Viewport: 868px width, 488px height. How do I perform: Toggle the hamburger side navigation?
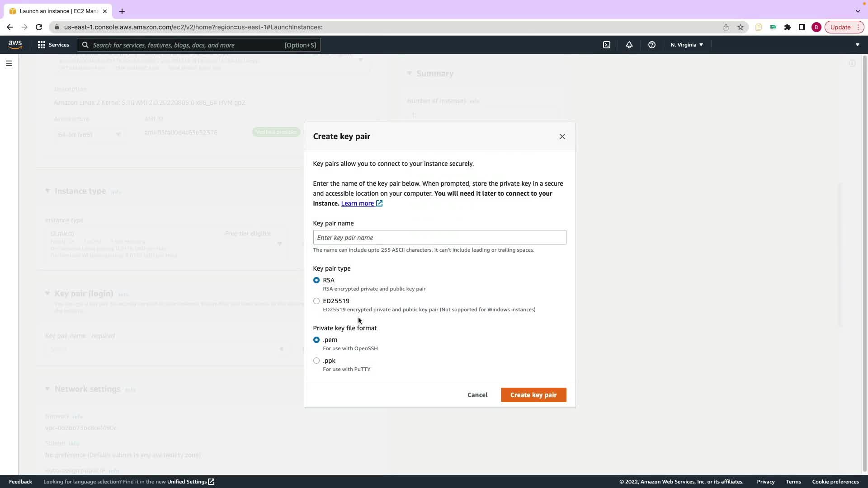click(x=9, y=63)
